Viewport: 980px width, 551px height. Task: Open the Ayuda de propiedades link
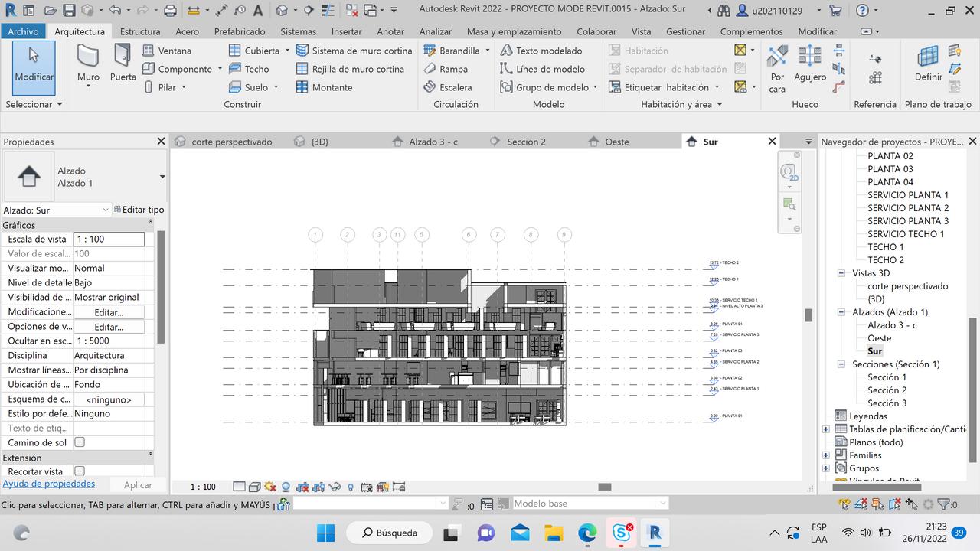pos(49,484)
